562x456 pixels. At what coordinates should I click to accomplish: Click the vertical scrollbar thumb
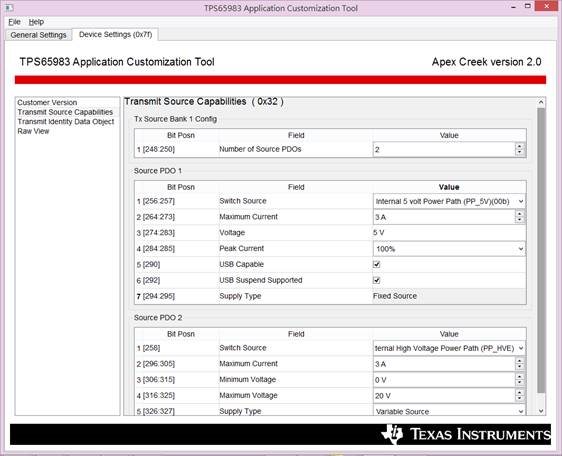(x=541, y=250)
